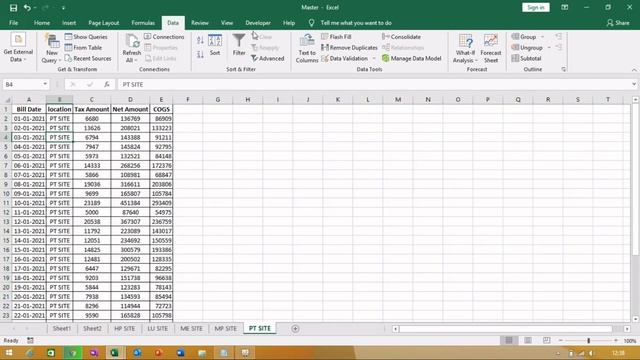
Task: Collapse the ribbon
Action: point(634,70)
